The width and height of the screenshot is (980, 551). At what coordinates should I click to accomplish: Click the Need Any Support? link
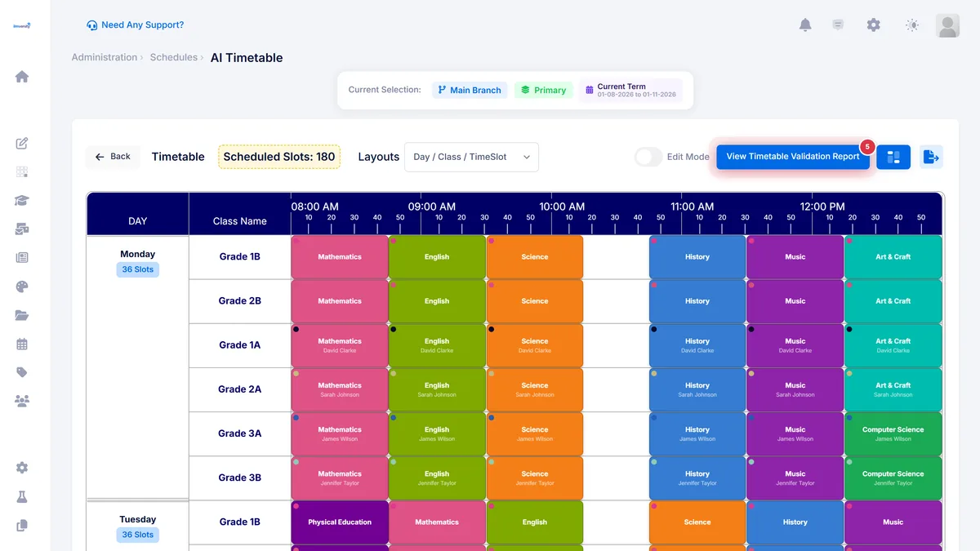pos(136,25)
